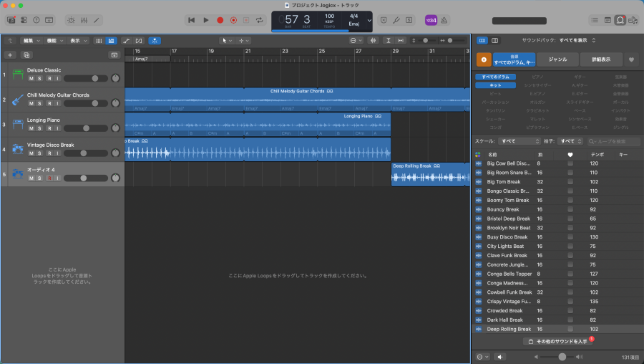Click the red Record button

click(x=220, y=20)
